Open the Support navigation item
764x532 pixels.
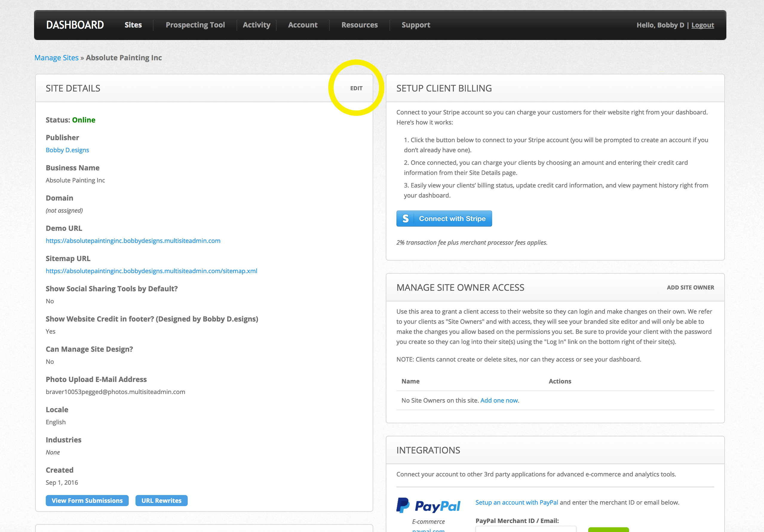(x=416, y=25)
